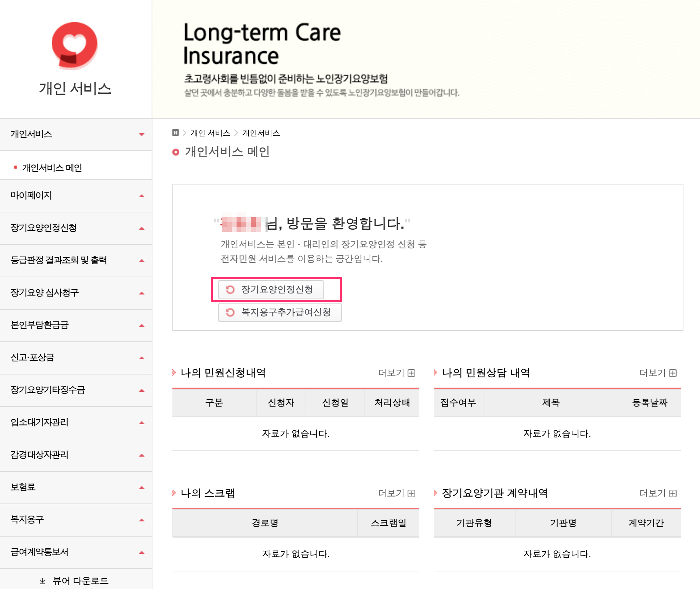
Task: Expand 등급판정 결과조회 및 출력 menu
Action: [x=141, y=261]
